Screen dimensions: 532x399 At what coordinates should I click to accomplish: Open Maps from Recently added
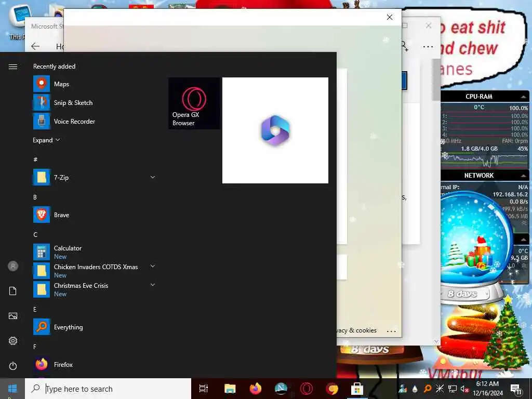click(94, 84)
